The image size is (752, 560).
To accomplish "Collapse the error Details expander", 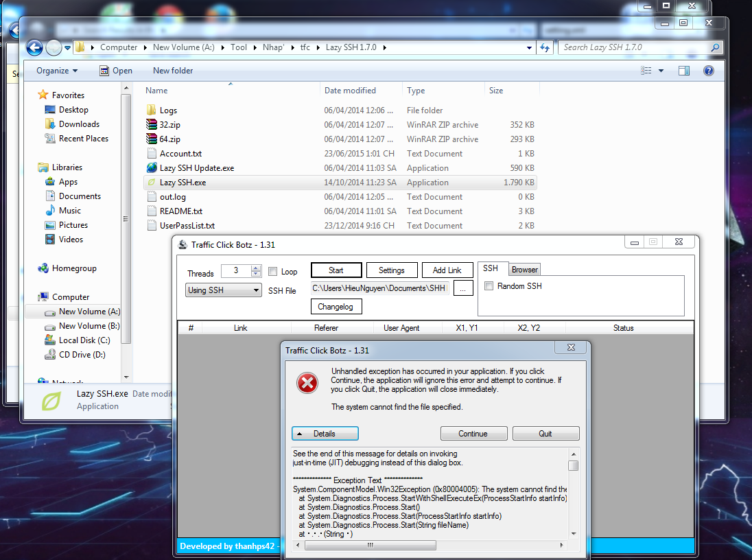I will pyautogui.click(x=325, y=434).
